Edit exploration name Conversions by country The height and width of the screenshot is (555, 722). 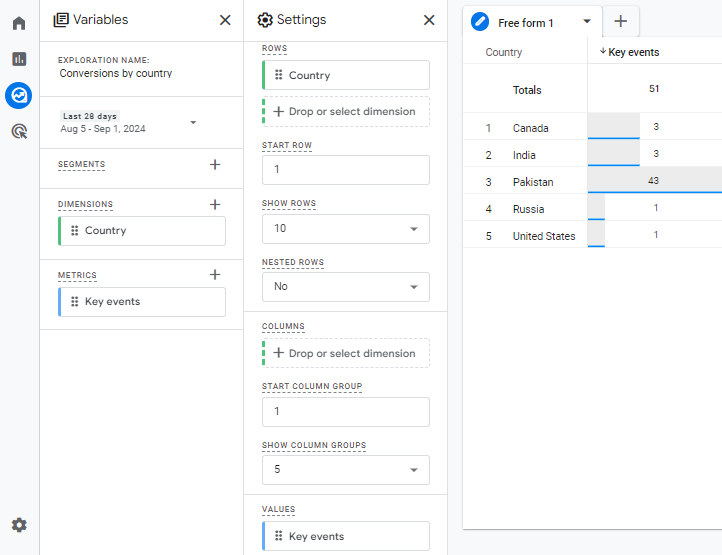(116, 73)
